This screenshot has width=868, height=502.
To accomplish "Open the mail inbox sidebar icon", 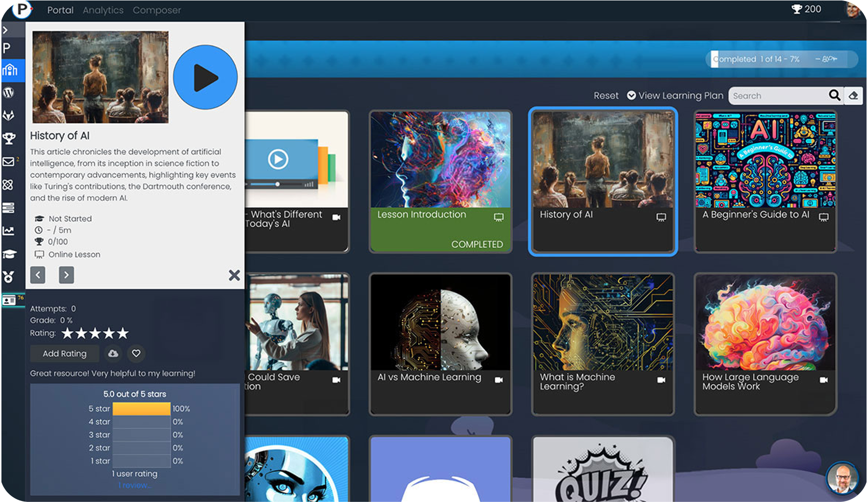I will coord(9,162).
